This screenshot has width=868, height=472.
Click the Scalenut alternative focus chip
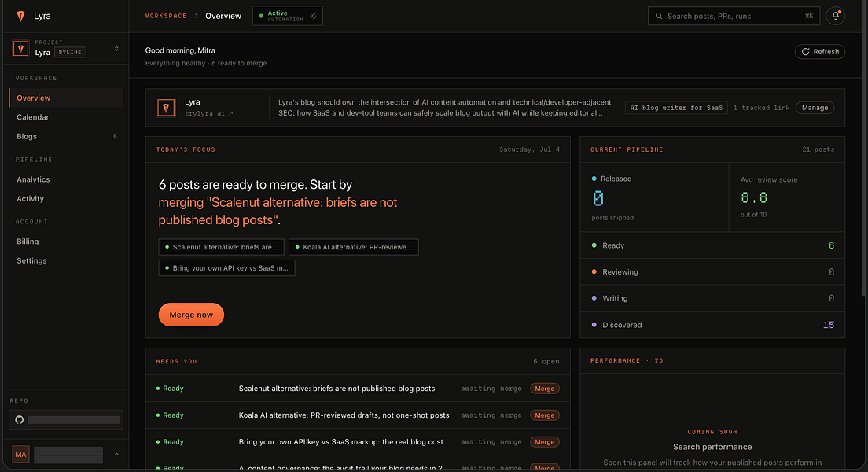point(222,247)
